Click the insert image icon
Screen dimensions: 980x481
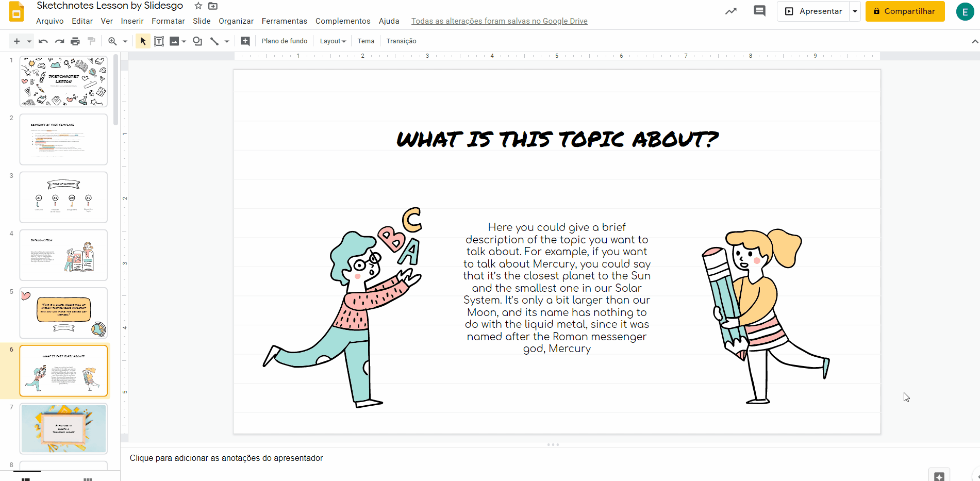click(x=174, y=41)
